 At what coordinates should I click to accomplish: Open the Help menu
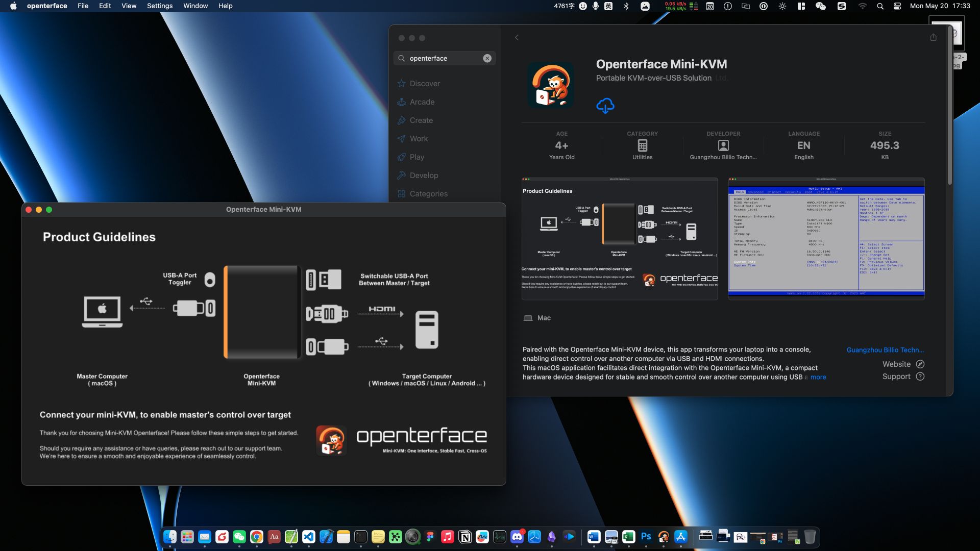225,6
